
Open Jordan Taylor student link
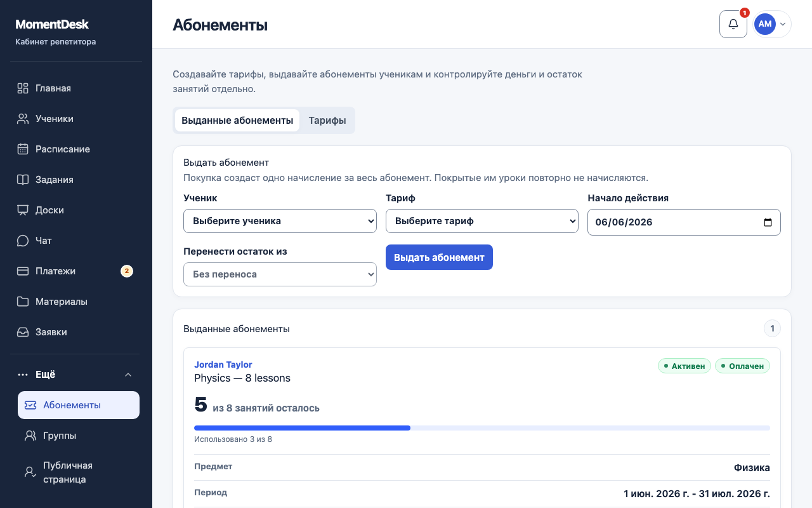[x=223, y=364]
